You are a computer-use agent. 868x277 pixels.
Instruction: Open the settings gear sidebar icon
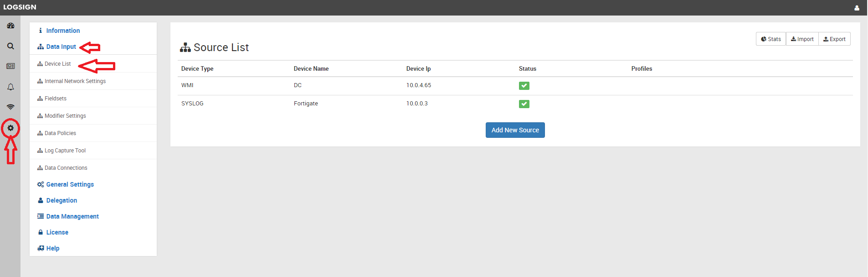click(x=10, y=128)
